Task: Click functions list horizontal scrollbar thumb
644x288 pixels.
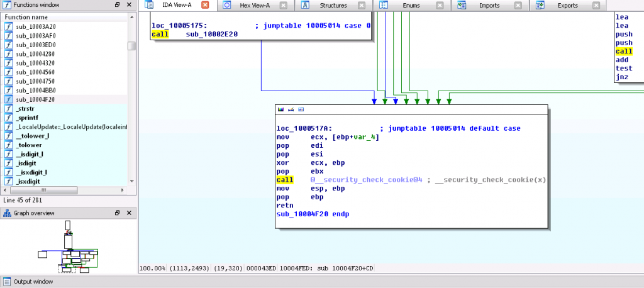Action: [x=43, y=191]
